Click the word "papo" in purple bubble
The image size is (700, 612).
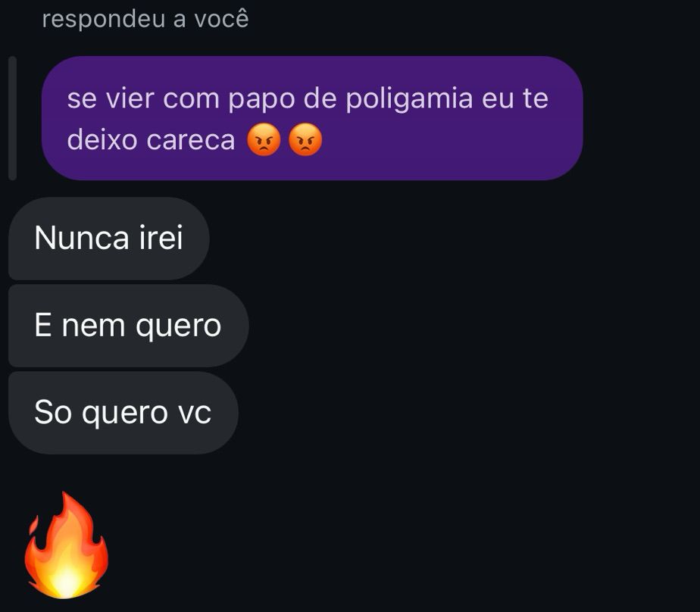pos(261,101)
